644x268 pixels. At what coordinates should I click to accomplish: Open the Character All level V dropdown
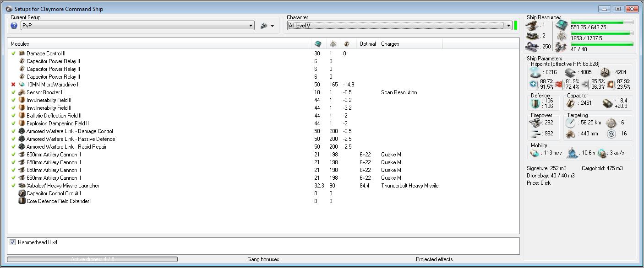pyautogui.click(x=399, y=26)
